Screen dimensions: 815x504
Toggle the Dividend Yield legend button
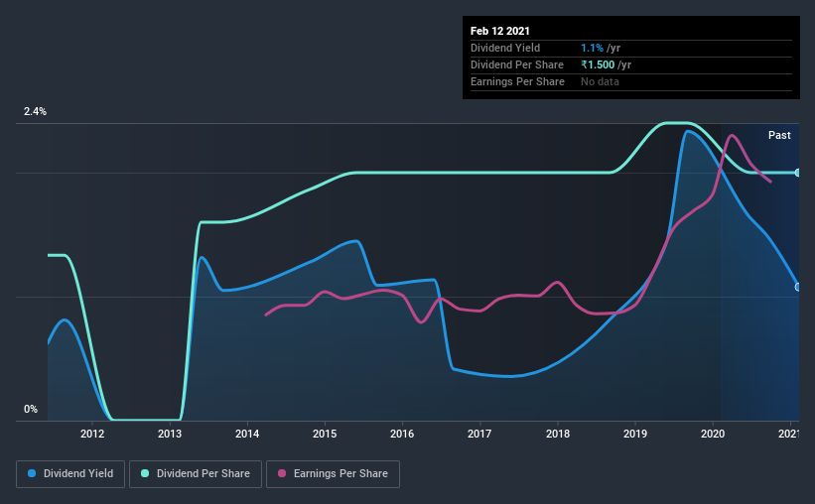click(x=70, y=474)
